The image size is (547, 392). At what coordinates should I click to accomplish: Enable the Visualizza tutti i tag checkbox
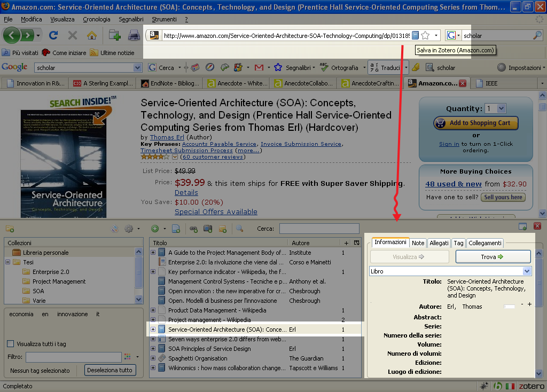point(11,344)
